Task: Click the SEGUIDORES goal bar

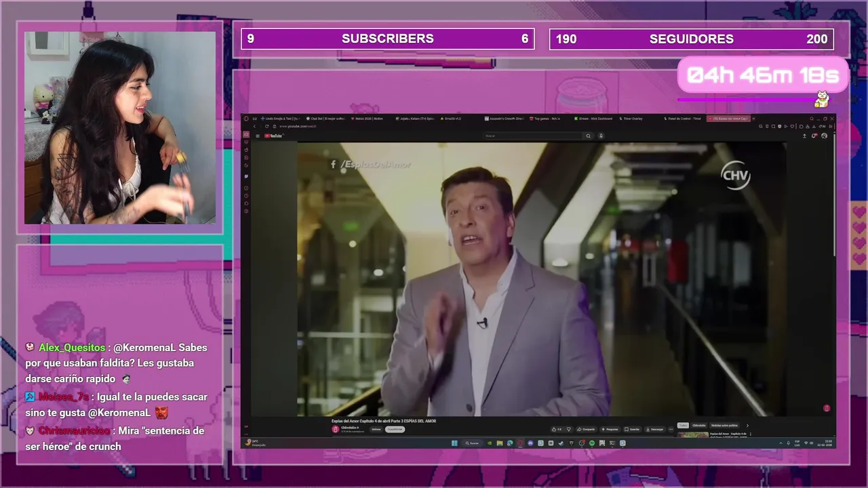Action: coord(691,39)
